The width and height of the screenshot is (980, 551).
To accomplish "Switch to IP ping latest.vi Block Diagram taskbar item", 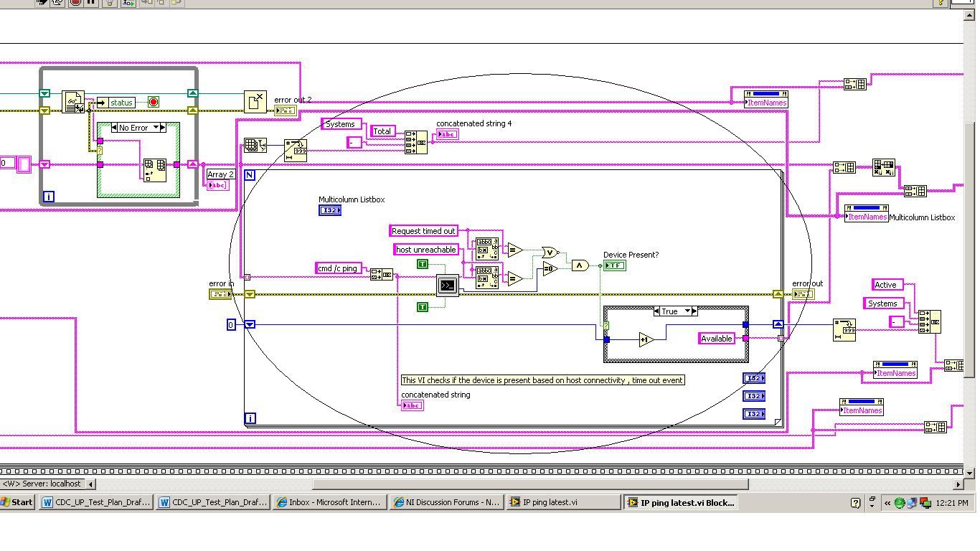I will 679,502.
